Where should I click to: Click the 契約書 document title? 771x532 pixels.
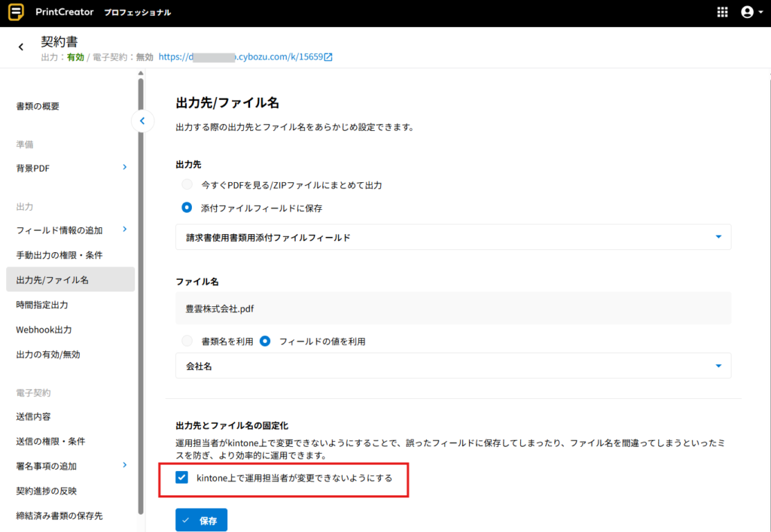click(59, 41)
